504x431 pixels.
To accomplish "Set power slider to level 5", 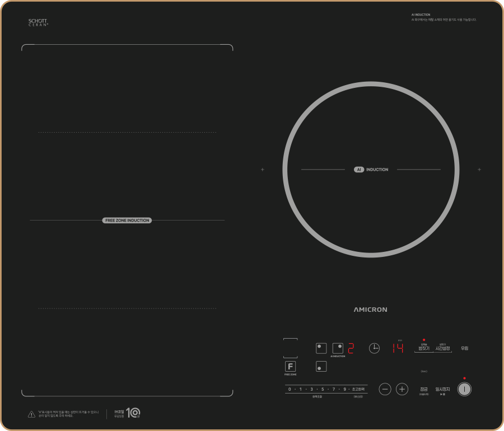I will [x=323, y=389].
